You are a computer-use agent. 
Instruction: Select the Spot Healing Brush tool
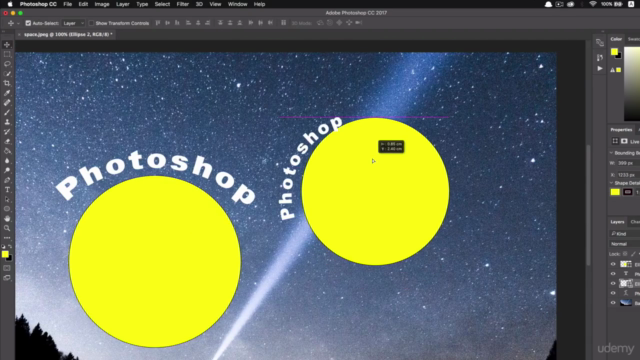coord(7,103)
